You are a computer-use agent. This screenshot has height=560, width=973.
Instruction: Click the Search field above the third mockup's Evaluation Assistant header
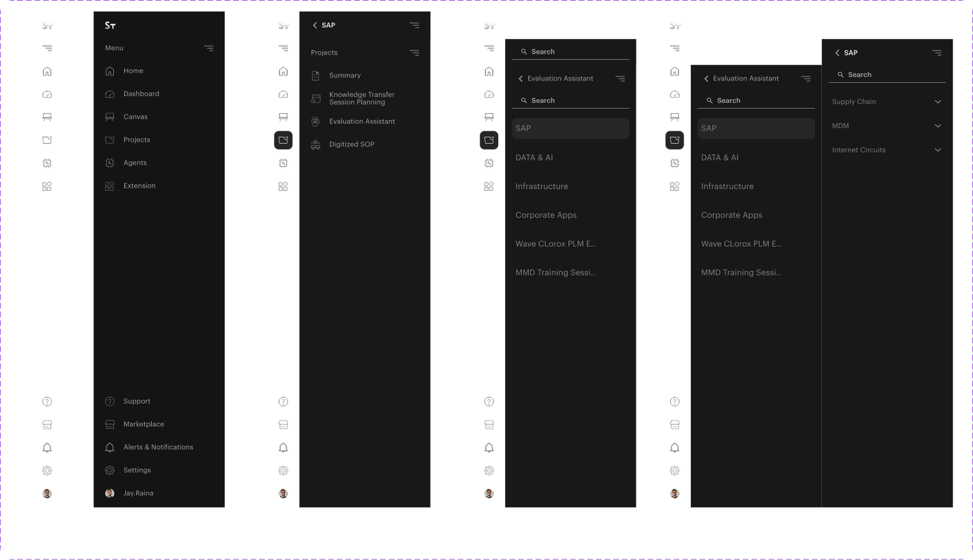570,52
